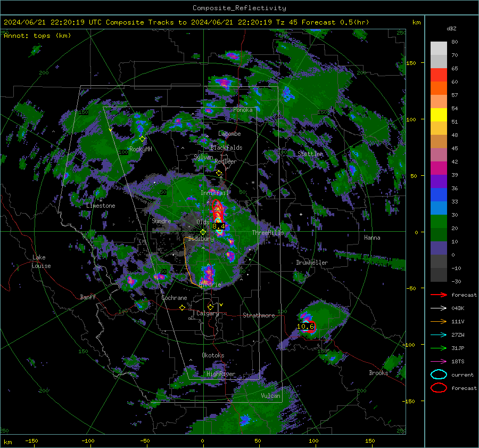Click the Lacombe city label
This screenshot has height=448, width=479.
229,134
